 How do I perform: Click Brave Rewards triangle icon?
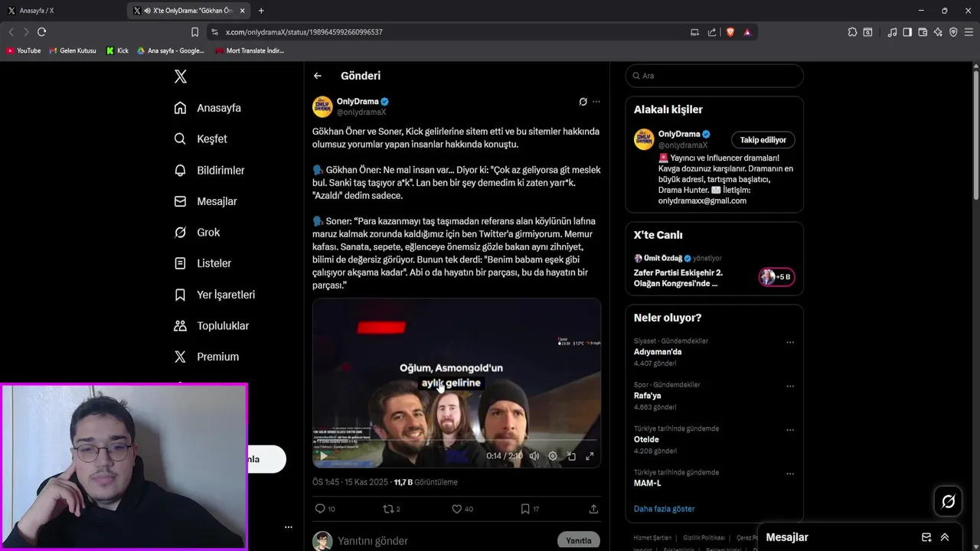(x=747, y=32)
